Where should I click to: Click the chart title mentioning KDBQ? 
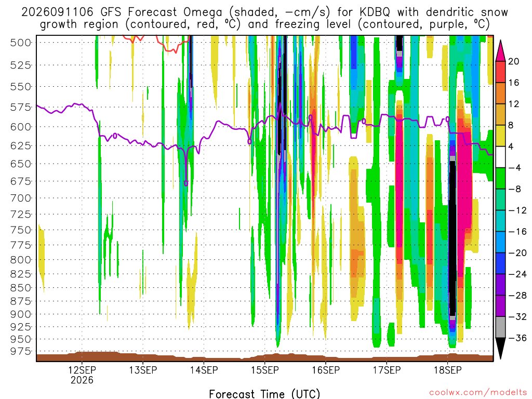pos(265,18)
